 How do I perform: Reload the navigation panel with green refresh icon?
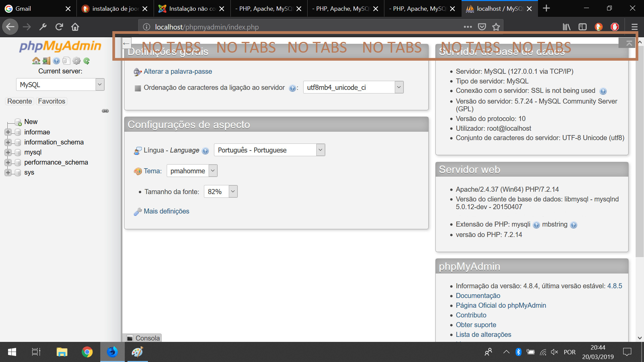(87, 61)
